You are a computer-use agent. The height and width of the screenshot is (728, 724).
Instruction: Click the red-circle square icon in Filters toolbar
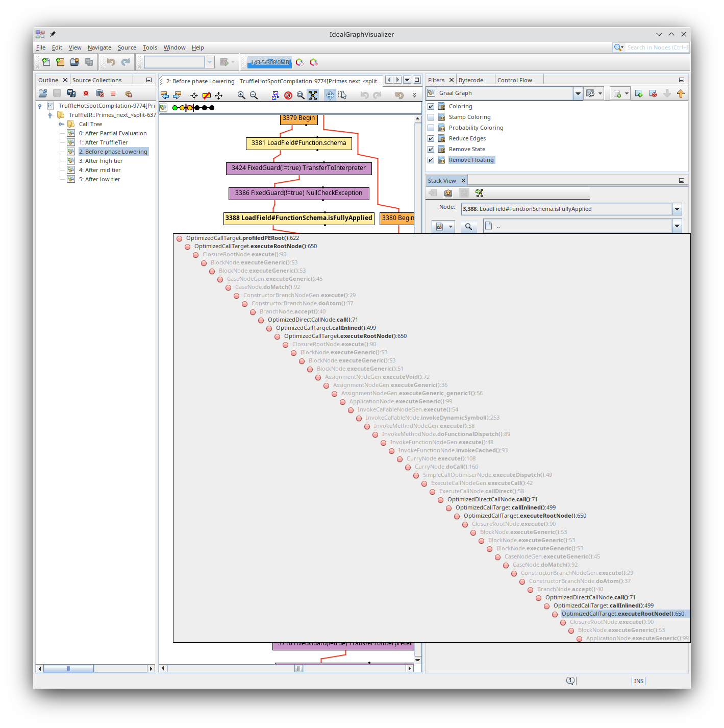653,93
